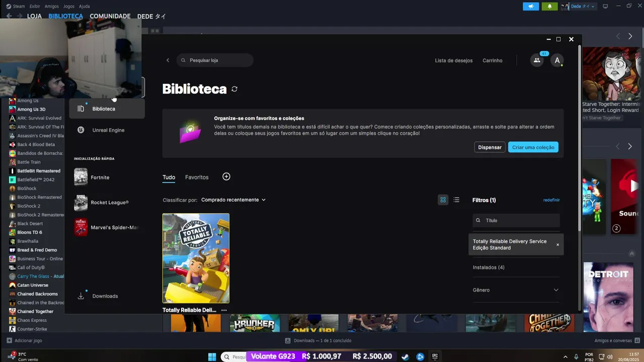This screenshot has height=362, width=644.
Task: Click the redefinir filters link
Action: click(x=551, y=200)
